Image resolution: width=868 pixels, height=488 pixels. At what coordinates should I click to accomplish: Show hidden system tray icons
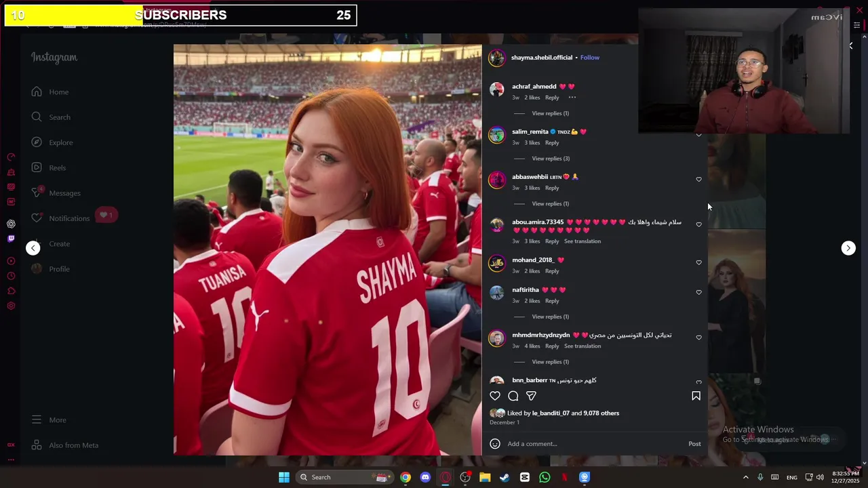[x=745, y=477]
